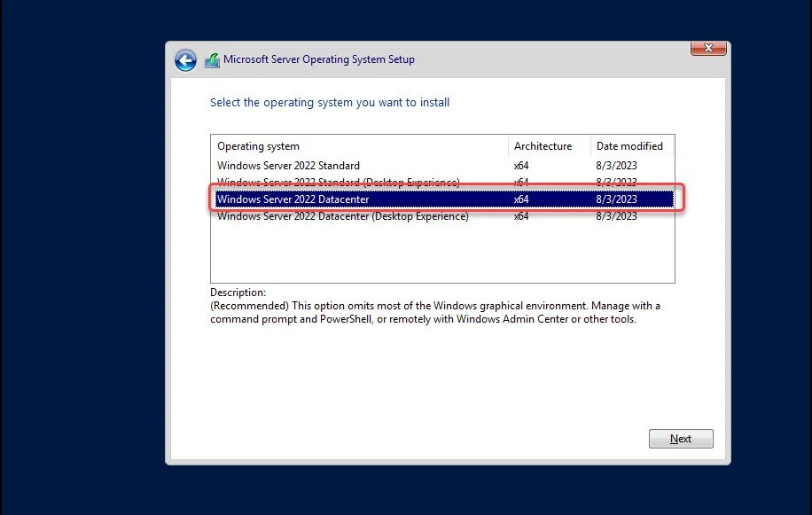Click the setup disc icon in title bar
The image size is (812, 515).
(x=212, y=60)
